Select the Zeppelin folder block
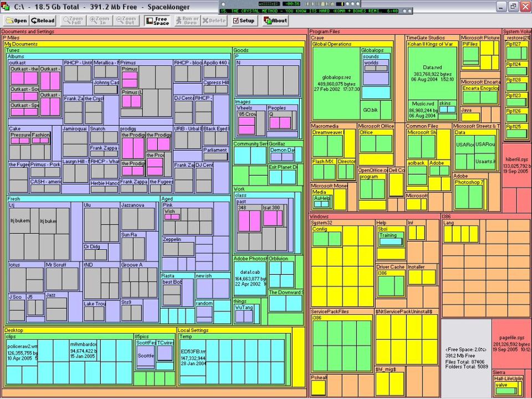Image resolution: width=532 pixels, height=399 pixels. (x=178, y=247)
